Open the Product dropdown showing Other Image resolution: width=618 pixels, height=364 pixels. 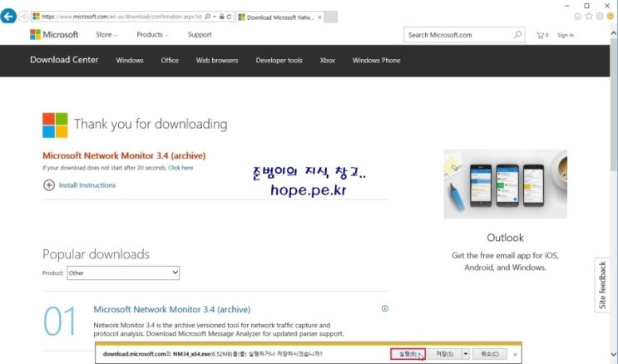(x=123, y=273)
